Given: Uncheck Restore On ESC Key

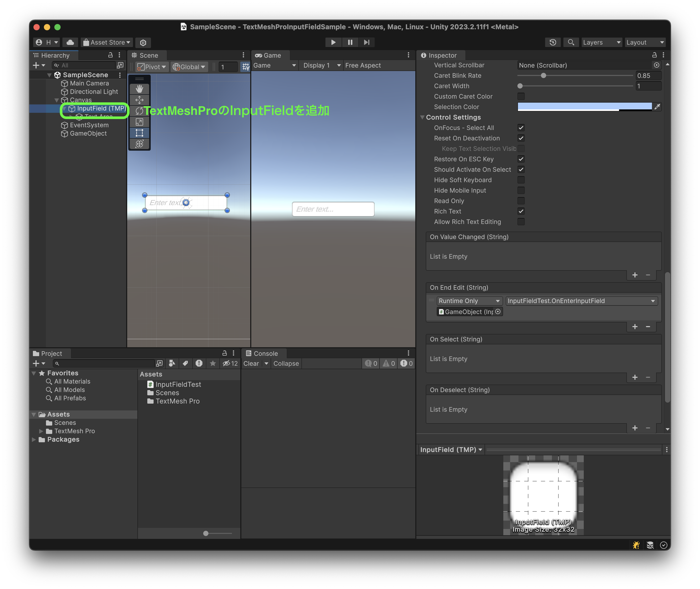Looking at the screenshot, I should (x=521, y=159).
